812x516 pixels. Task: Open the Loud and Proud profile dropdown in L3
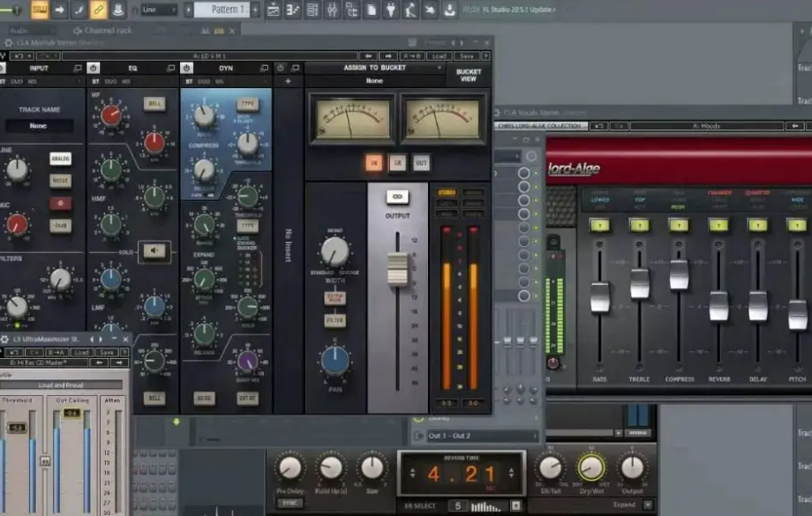click(61, 385)
